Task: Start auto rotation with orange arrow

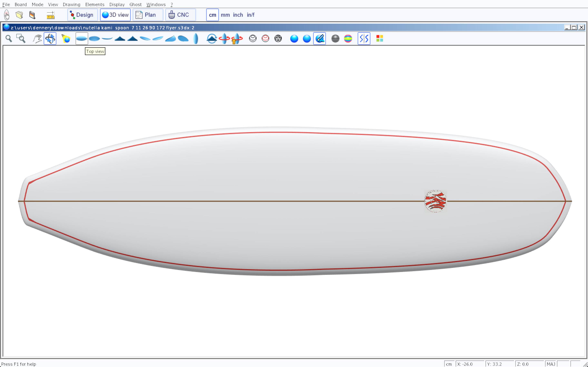Action: pos(237,39)
